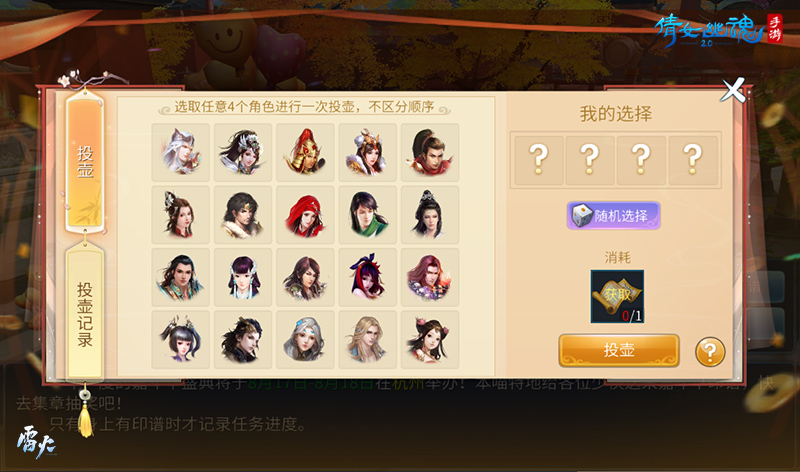Choose the blonde long-haired character portrait
The height and width of the screenshot is (472, 800).
tap(367, 339)
